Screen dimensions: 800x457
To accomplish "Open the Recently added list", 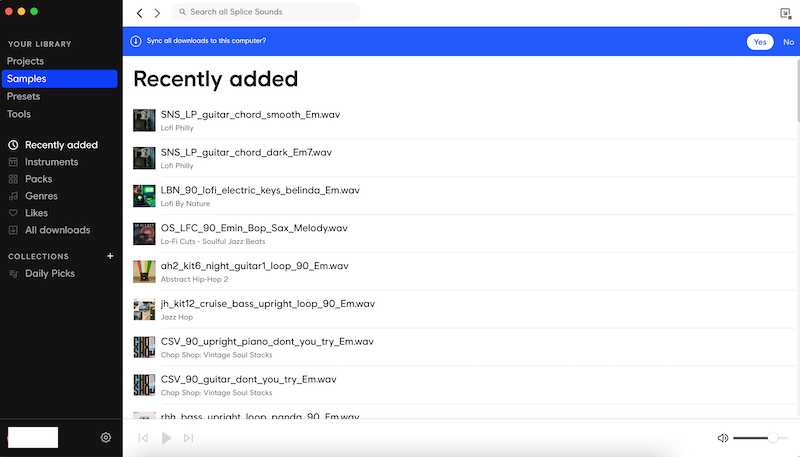I will coord(61,145).
